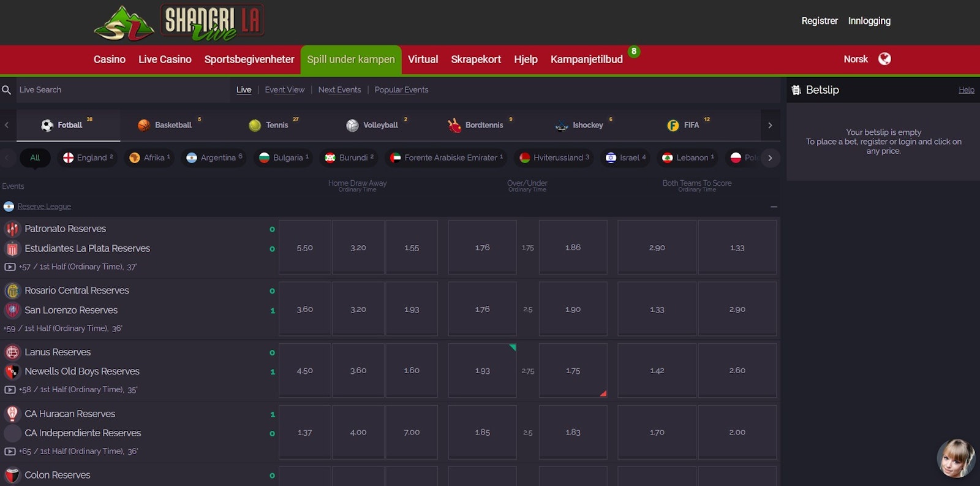Toggle the England country filter
980x486 pixels.
point(88,158)
